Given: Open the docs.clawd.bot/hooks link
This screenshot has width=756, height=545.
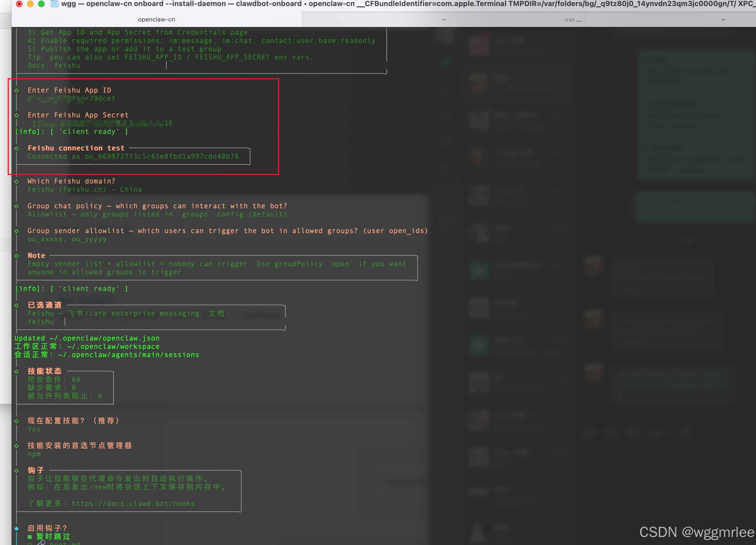Looking at the screenshot, I should click(x=133, y=503).
